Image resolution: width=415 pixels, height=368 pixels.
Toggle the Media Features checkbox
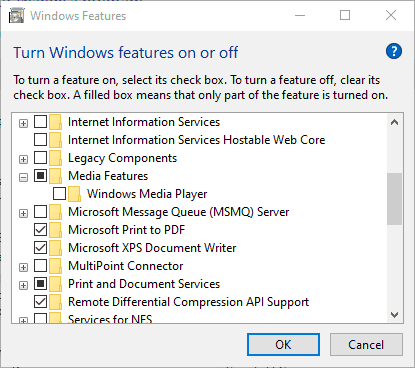pos(41,176)
